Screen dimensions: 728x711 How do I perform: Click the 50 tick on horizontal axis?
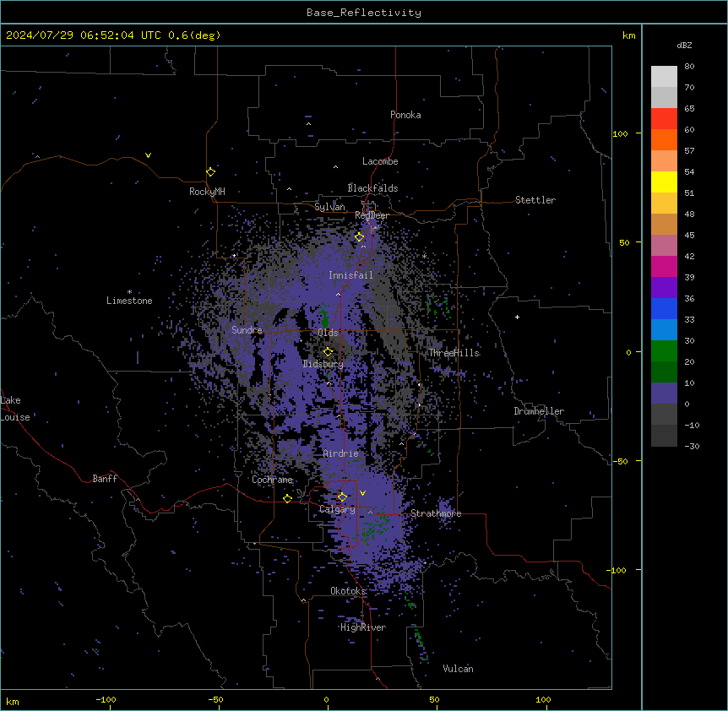[434, 699]
